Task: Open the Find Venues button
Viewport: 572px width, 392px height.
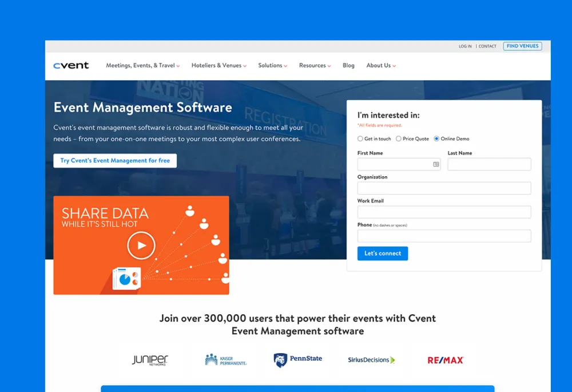Action: coord(522,46)
